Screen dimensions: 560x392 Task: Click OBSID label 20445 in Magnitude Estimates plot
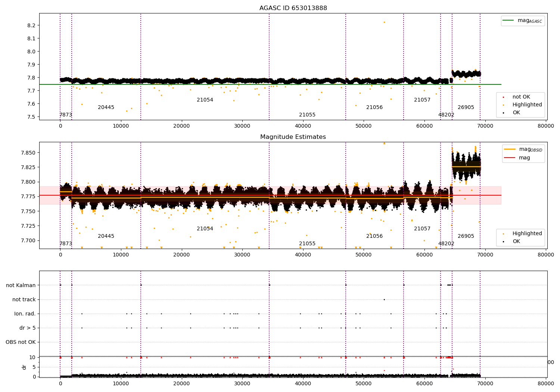tap(106, 236)
